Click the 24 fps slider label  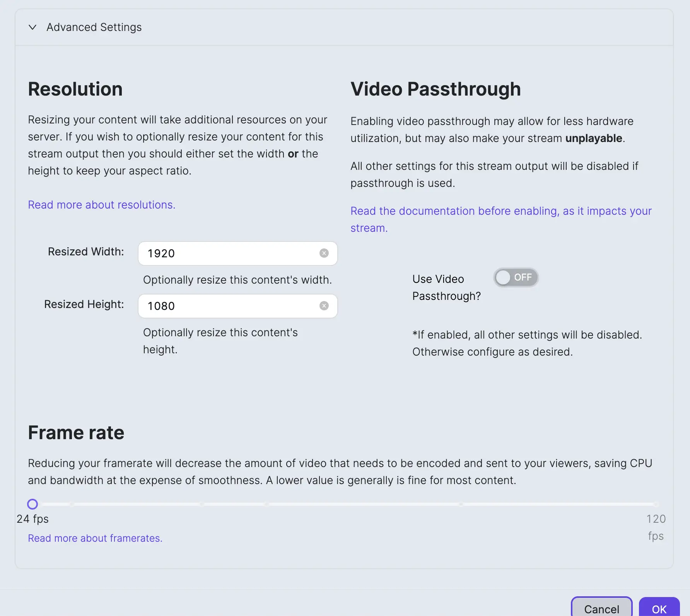coord(32,519)
